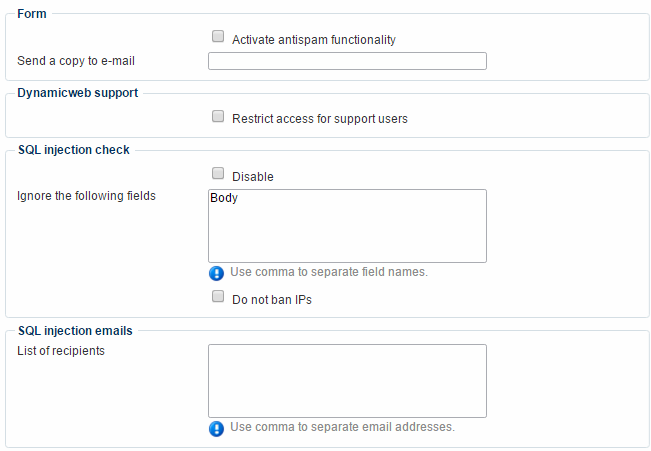
Task: Click the 'Use comma to separate email addresses' hint
Action: coord(342,427)
